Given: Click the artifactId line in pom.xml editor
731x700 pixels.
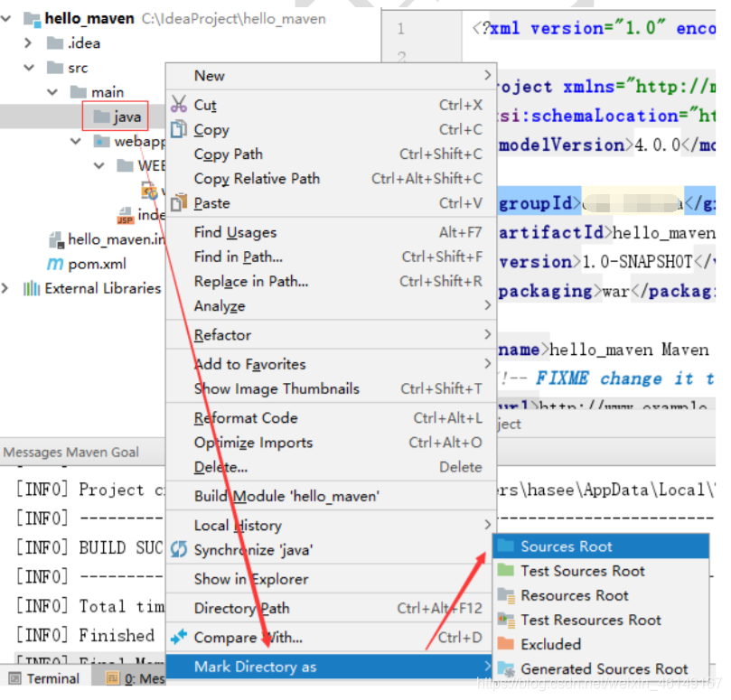Looking at the screenshot, I should (607, 232).
